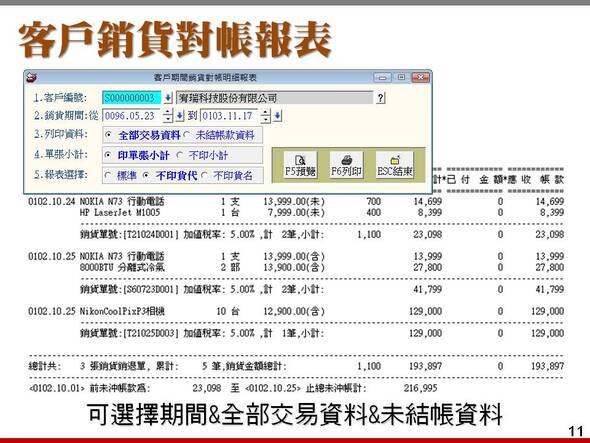Image resolution: width=590 pixels, height=443 pixels.
Task: Click the caption 可選擇期間&全部交易資料&未結帳資料
Action: tap(295, 414)
